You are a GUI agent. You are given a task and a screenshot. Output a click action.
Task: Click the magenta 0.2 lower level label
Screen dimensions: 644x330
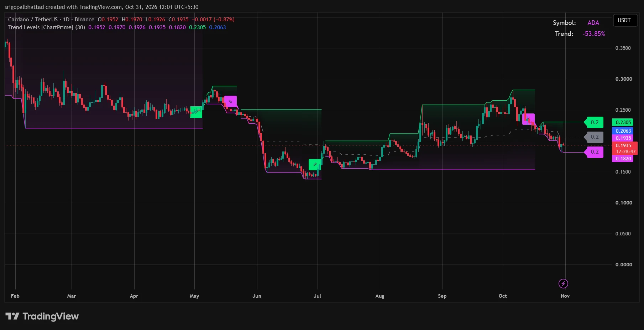click(594, 152)
